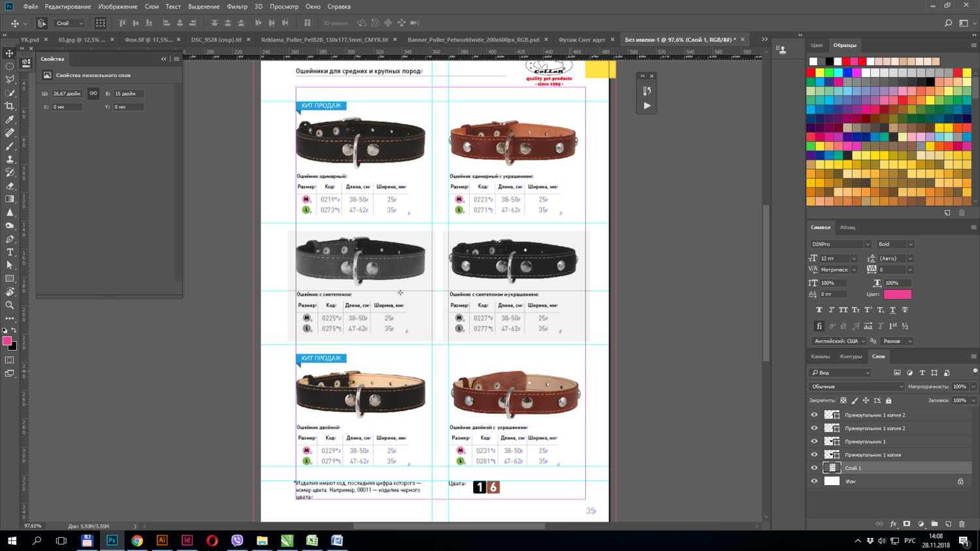This screenshot has width=980, height=551.
Task: Play the action in the Actions strip
Action: tap(647, 106)
